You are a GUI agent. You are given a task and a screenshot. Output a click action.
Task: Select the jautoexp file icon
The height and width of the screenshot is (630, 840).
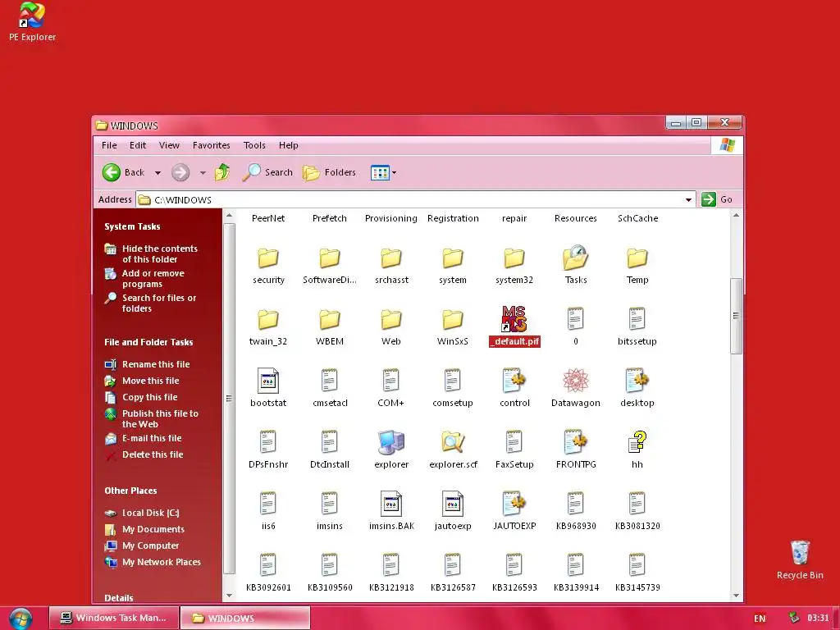pos(453,504)
